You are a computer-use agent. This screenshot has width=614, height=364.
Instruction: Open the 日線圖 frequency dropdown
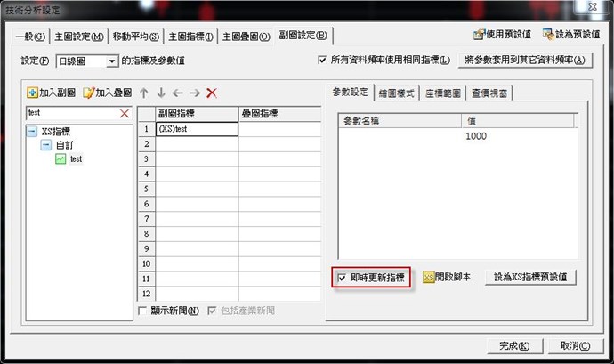112,61
